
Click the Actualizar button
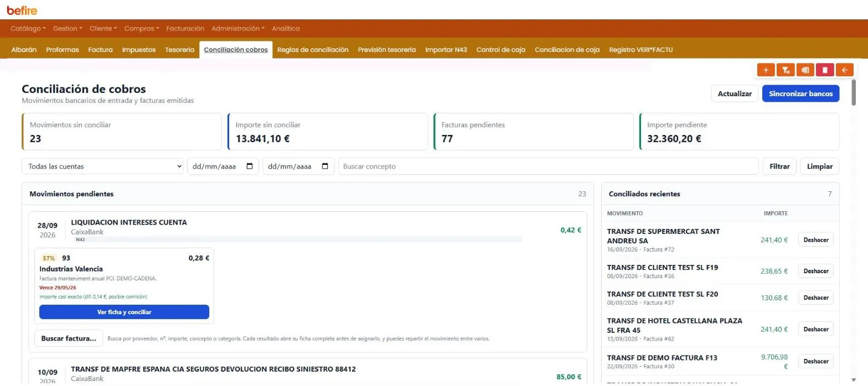point(735,93)
